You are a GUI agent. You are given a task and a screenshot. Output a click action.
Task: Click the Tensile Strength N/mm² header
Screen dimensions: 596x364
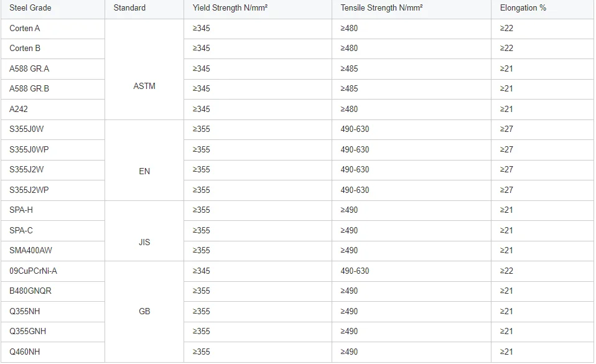click(x=382, y=8)
